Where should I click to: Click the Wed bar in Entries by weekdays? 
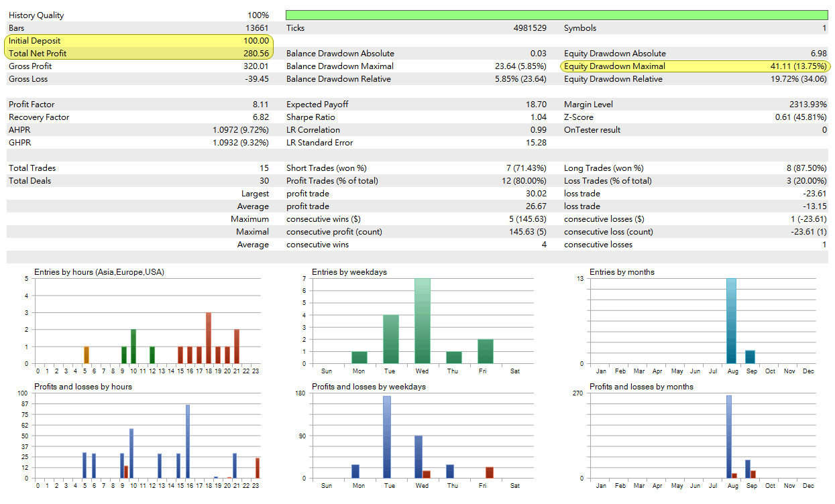pyautogui.click(x=422, y=321)
